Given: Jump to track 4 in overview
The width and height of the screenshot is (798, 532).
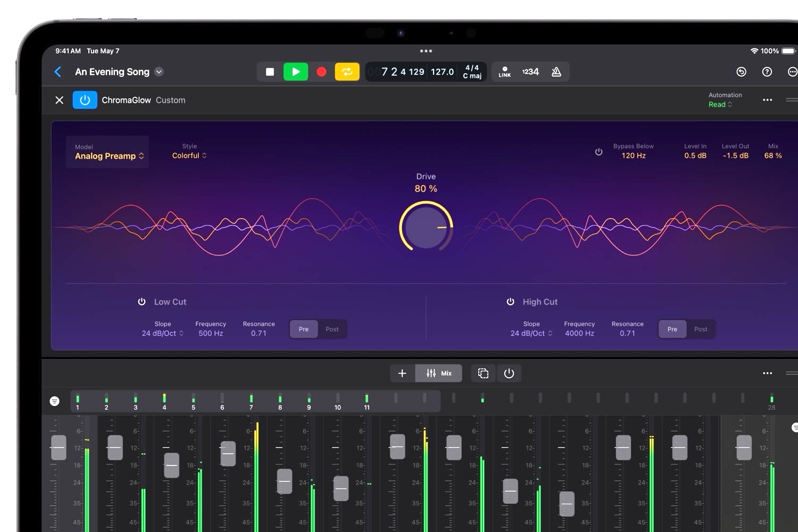Looking at the screenshot, I should coord(164,402).
